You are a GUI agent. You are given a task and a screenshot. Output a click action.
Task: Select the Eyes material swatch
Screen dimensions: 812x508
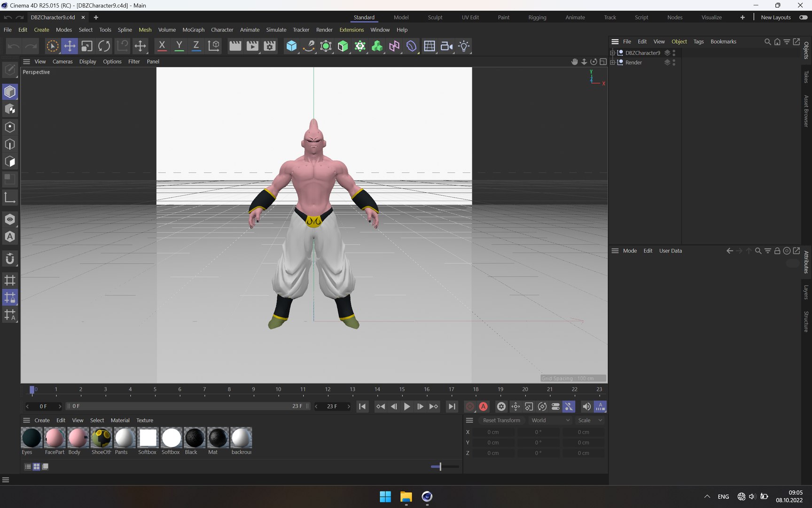[x=31, y=438]
